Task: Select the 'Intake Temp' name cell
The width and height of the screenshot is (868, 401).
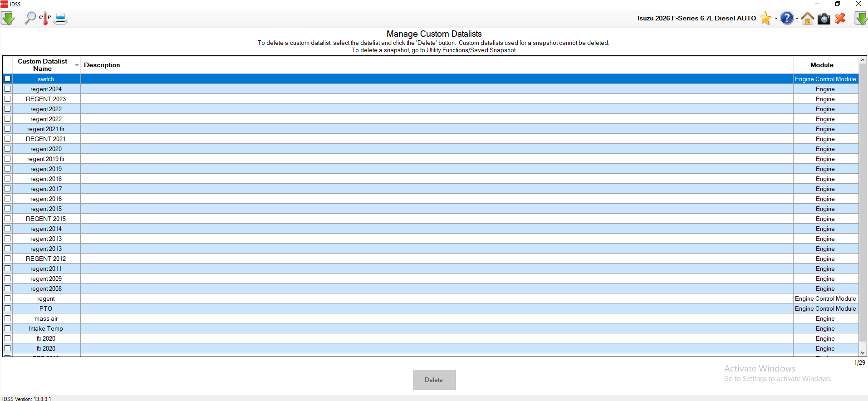Action: point(46,328)
